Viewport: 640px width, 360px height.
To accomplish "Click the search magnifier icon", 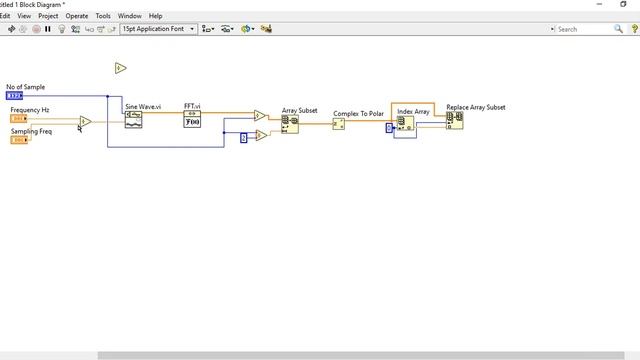I will point(618,29).
